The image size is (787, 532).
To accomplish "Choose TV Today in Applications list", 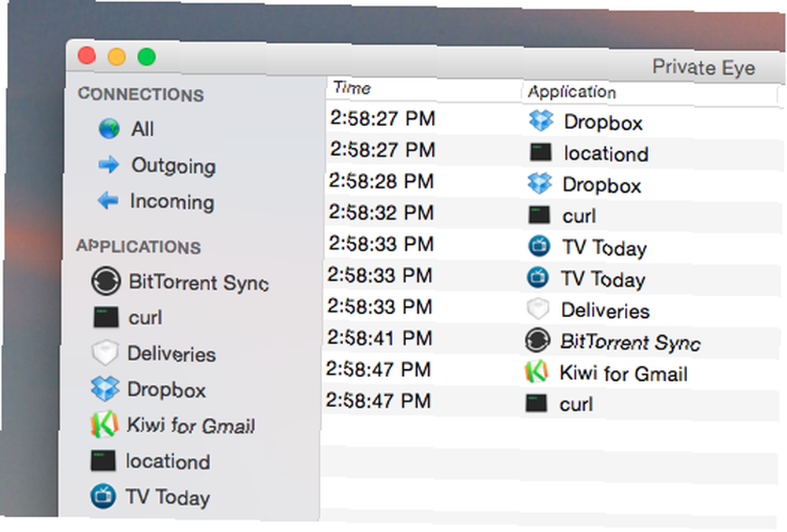I will pos(168,497).
